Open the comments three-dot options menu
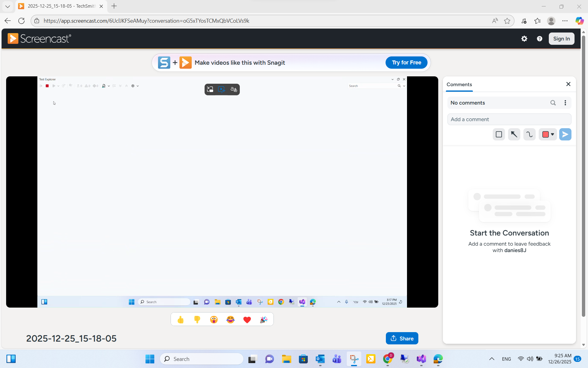Screen dimensions: 588x368 point(565,103)
